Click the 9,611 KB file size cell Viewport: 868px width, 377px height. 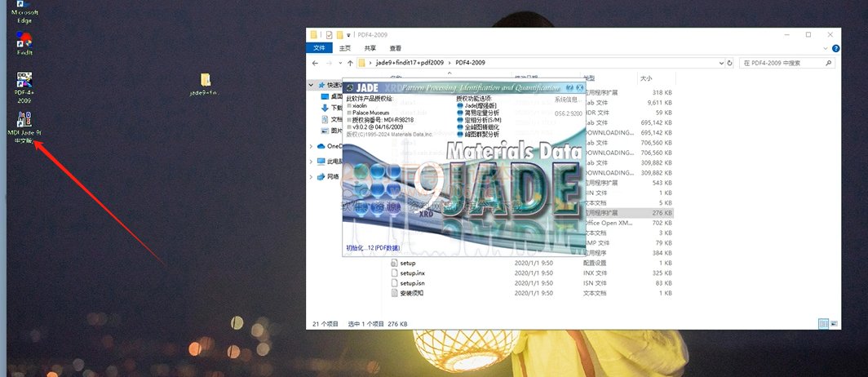660,103
